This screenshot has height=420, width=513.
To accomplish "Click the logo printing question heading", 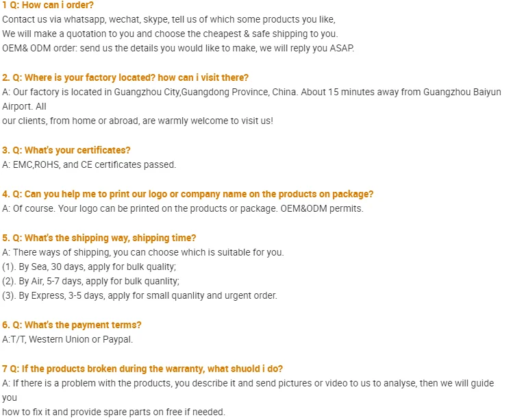I will tap(188, 194).
